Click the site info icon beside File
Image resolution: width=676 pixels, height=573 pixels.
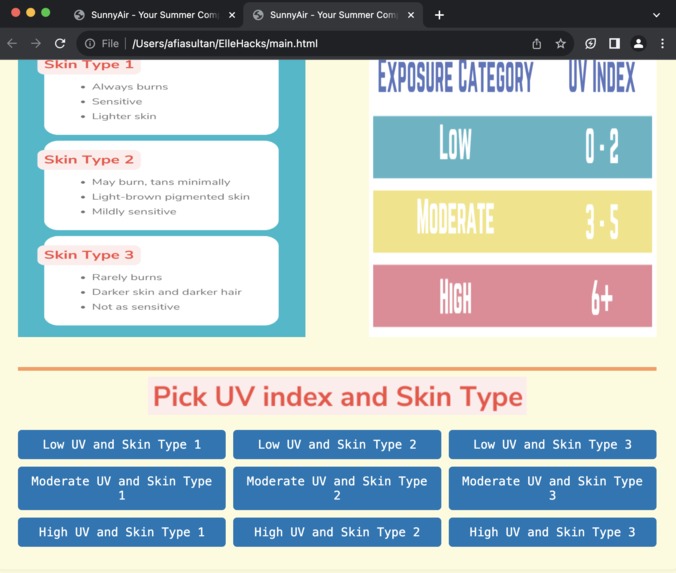pos(90,44)
